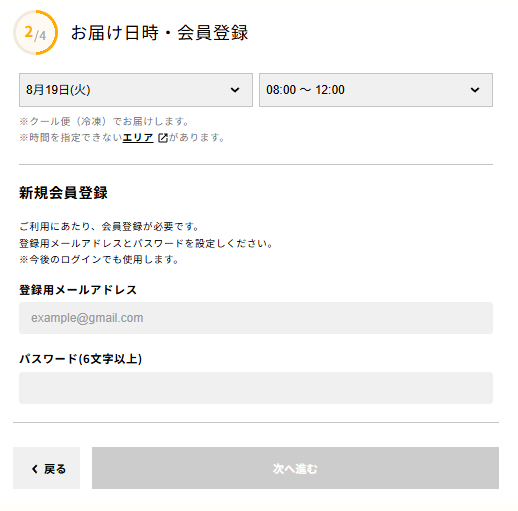This screenshot has height=511, width=518.
Task: Click the chevron arrow of the time selector
Action: (475, 90)
